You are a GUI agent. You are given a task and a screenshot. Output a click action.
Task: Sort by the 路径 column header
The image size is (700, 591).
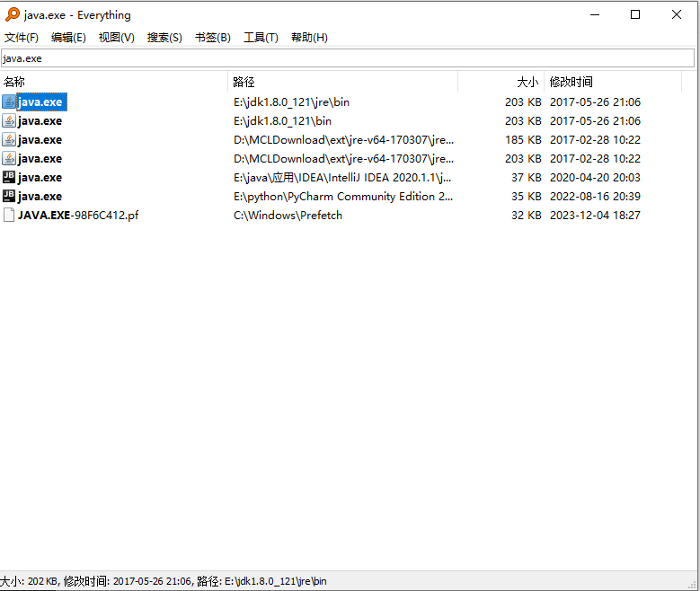343,82
